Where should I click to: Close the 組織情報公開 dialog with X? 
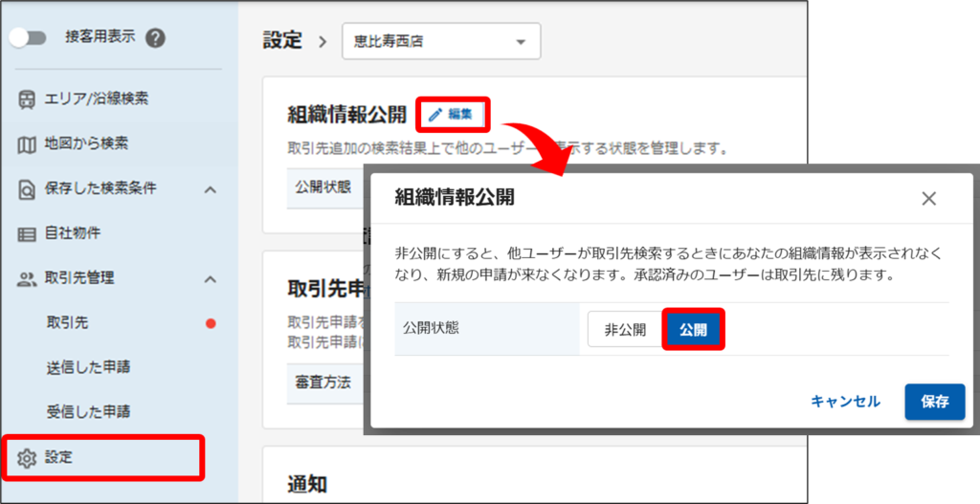click(x=928, y=199)
